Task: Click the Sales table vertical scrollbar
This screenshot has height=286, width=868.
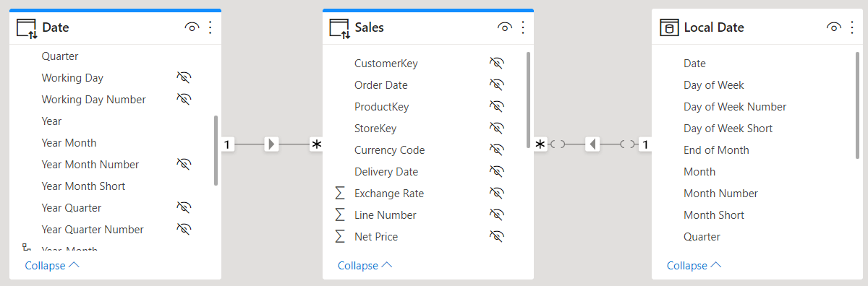Action: pyautogui.click(x=529, y=100)
